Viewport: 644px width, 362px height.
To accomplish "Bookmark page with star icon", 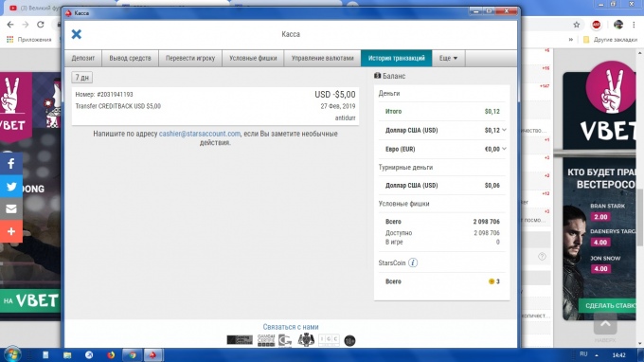I will pos(577,25).
